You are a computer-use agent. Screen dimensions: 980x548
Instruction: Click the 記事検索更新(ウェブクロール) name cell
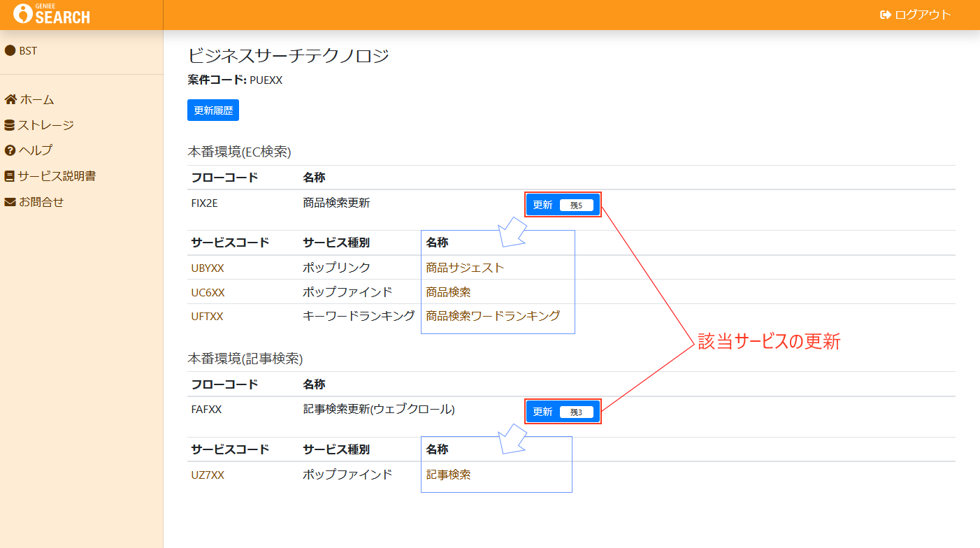(379, 410)
